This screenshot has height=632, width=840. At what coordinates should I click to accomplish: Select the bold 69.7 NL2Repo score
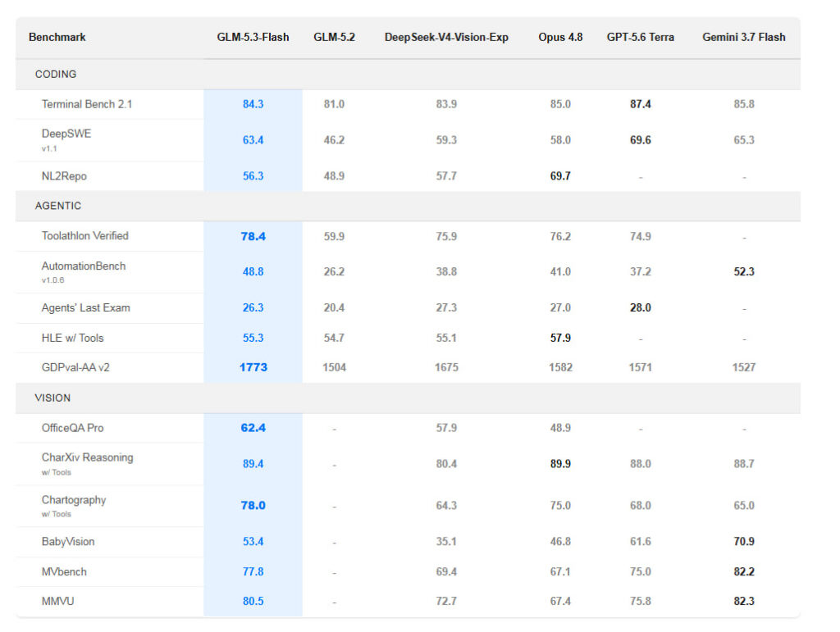coord(560,176)
